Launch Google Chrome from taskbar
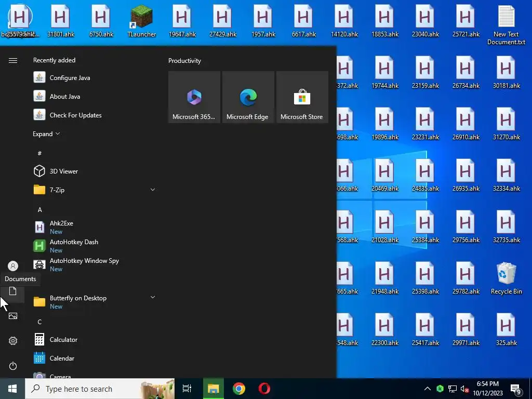 point(239,389)
